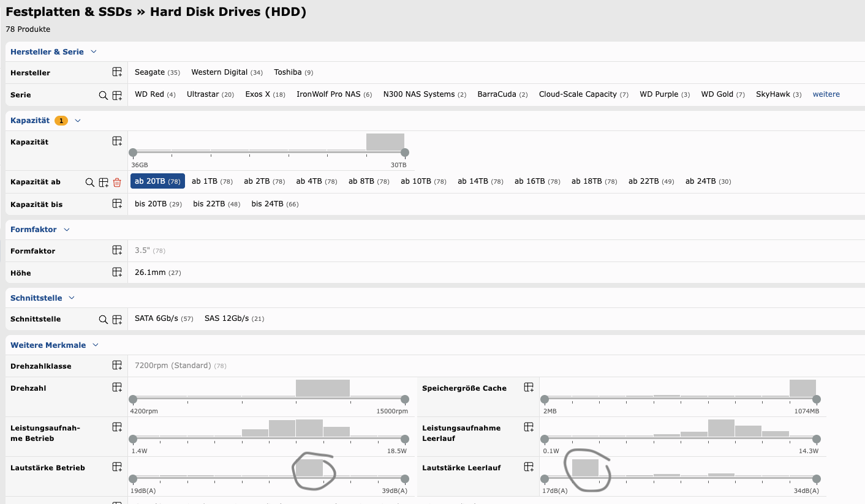
Task: Filter by manufacturer Toshiba
Action: click(x=293, y=72)
